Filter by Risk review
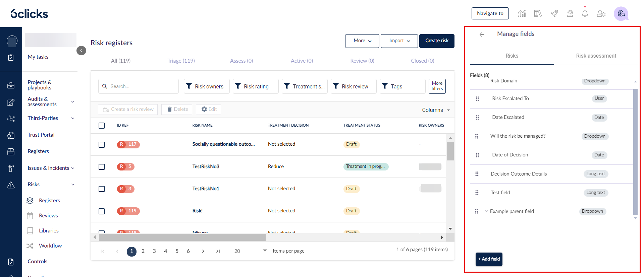The height and width of the screenshot is (277, 644). [x=354, y=86]
